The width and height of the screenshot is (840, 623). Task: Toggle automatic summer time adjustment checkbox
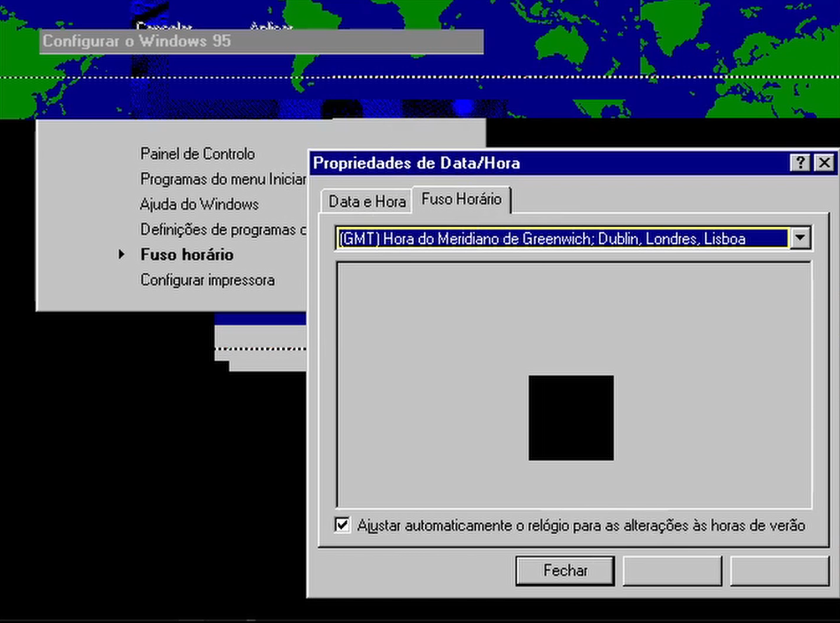click(x=343, y=525)
